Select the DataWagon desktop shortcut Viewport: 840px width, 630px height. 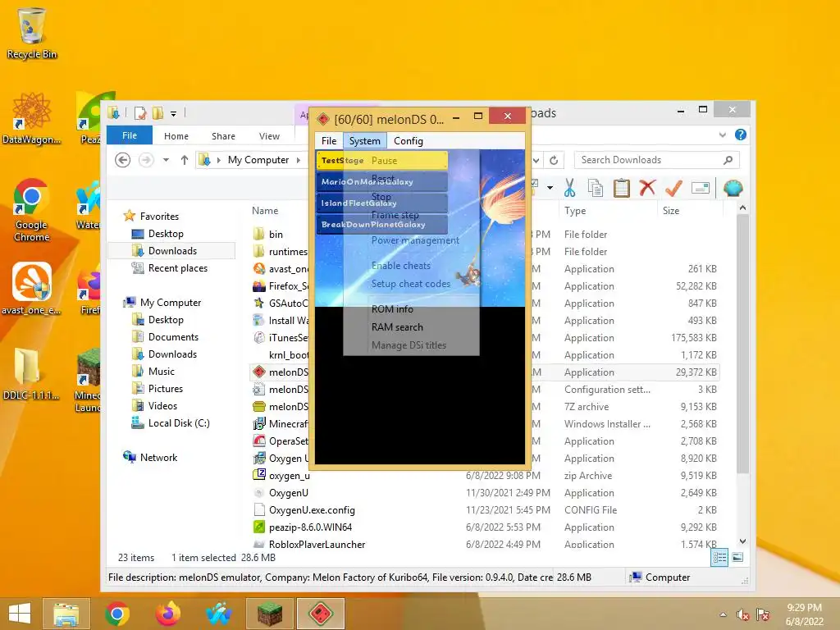(x=32, y=118)
